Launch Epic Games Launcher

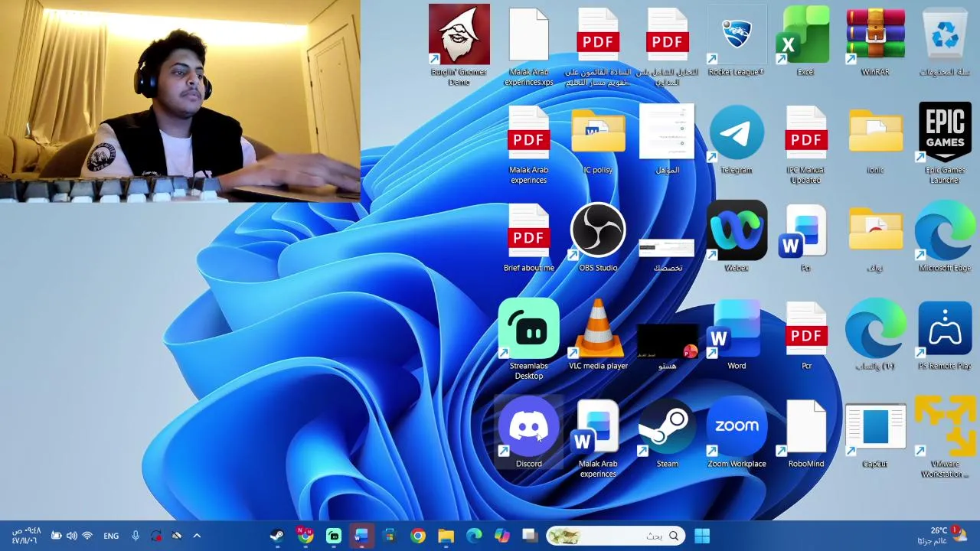[945, 144]
